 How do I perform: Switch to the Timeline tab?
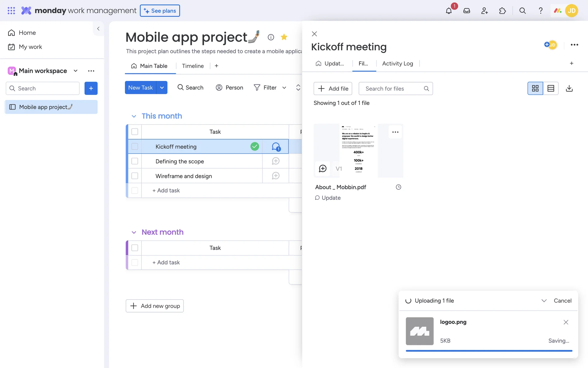pyautogui.click(x=193, y=66)
